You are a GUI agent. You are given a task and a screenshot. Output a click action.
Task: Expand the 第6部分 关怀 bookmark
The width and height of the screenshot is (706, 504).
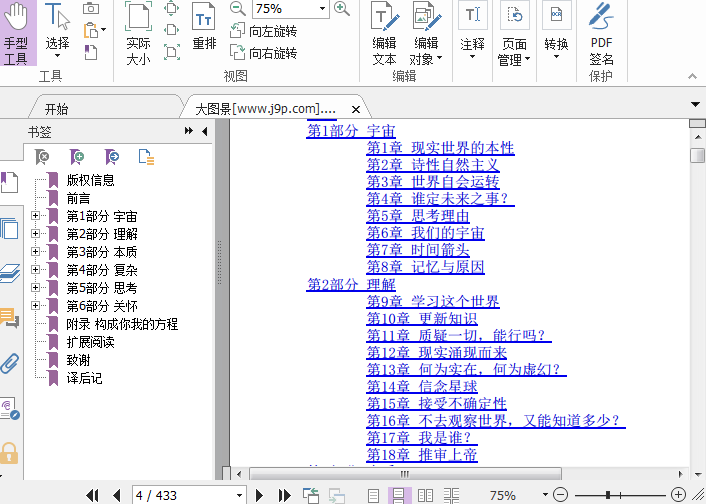(35, 305)
